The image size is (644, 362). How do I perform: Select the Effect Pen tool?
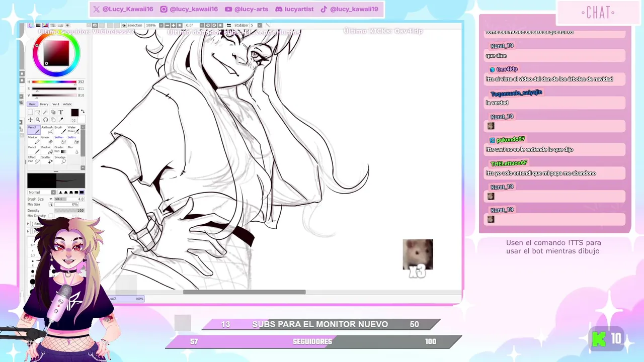coord(34,159)
